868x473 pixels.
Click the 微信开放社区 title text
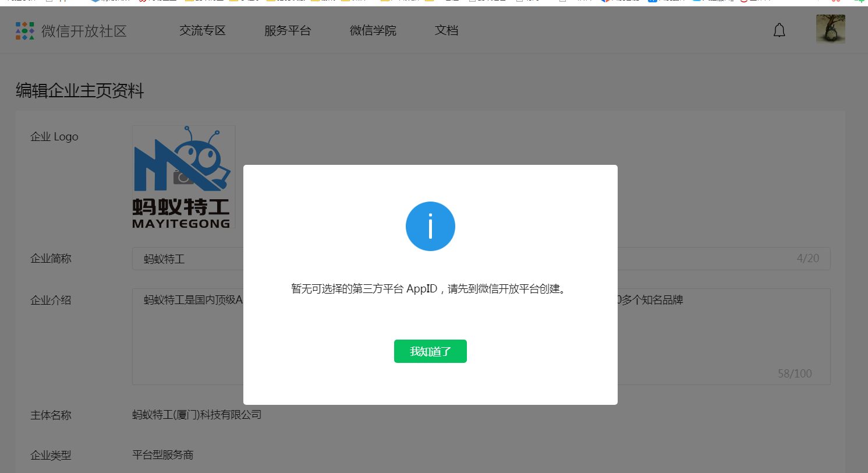pos(84,31)
